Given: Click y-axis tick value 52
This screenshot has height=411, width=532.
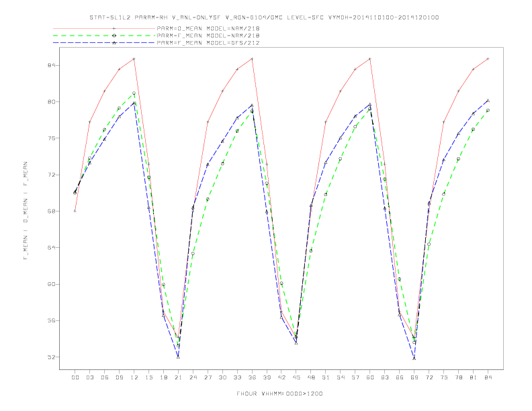Looking at the screenshot, I should click(x=52, y=357).
